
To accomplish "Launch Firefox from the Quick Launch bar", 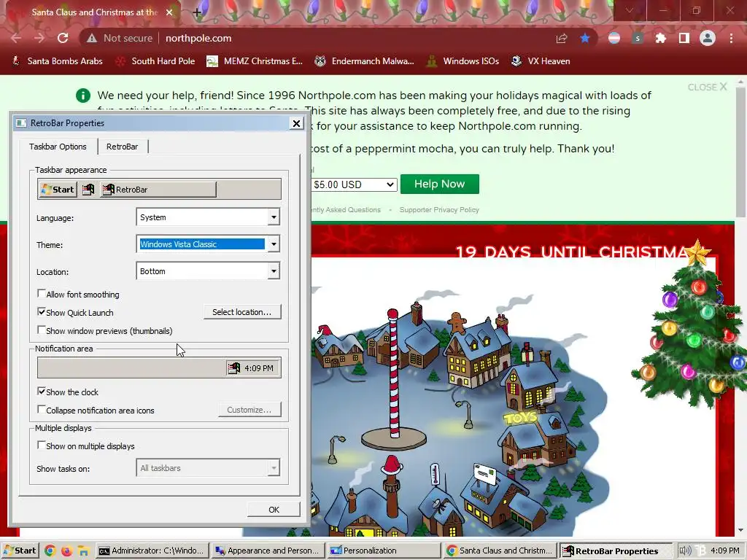I will [66, 551].
